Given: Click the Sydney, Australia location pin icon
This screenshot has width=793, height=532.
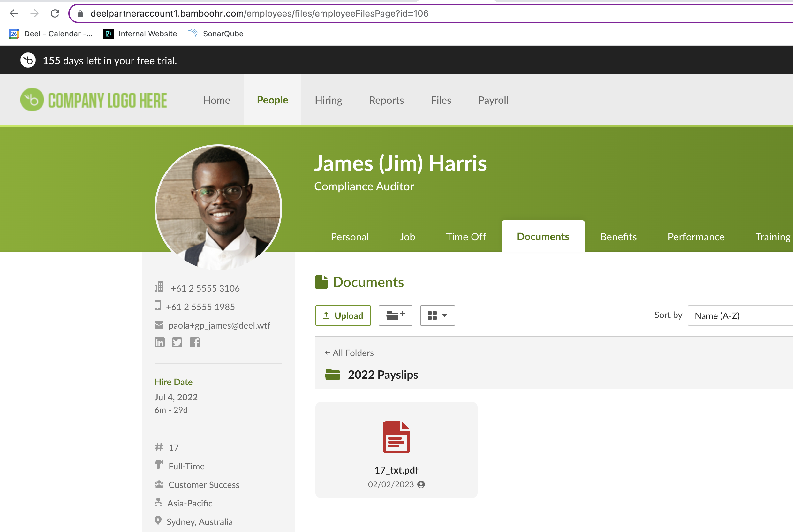Looking at the screenshot, I should 158,521.
